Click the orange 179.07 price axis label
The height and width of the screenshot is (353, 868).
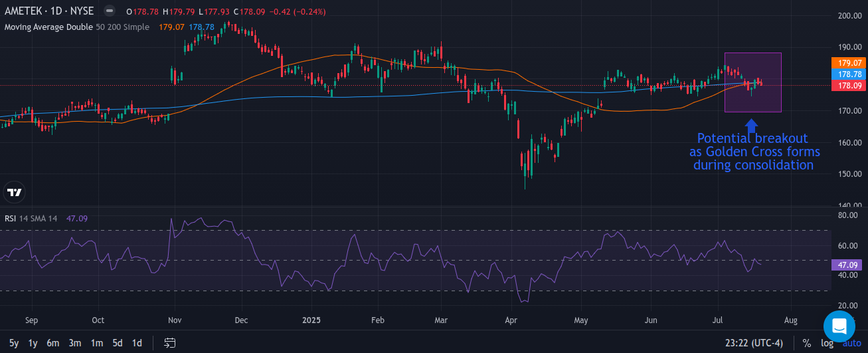click(x=849, y=62)
